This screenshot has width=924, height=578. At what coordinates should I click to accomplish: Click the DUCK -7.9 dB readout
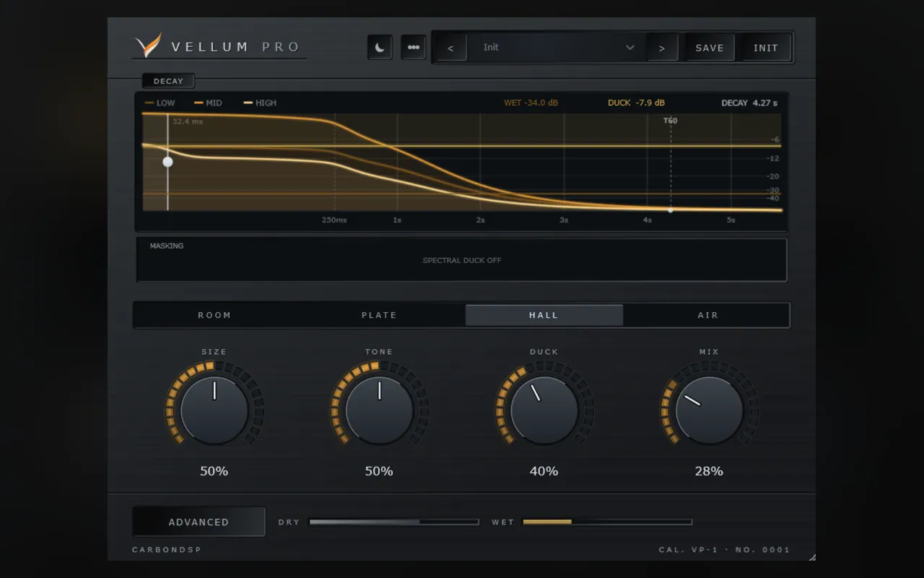point(637,103)
